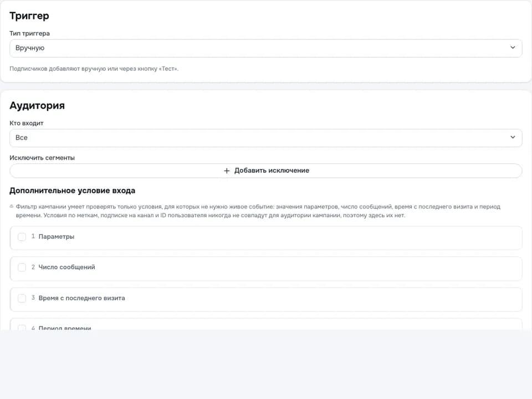Viewport: 532px width, 399px height.
Task: Enable the Параметры condition checkbox
Action: pyautogui.click(x=22, y=237)
